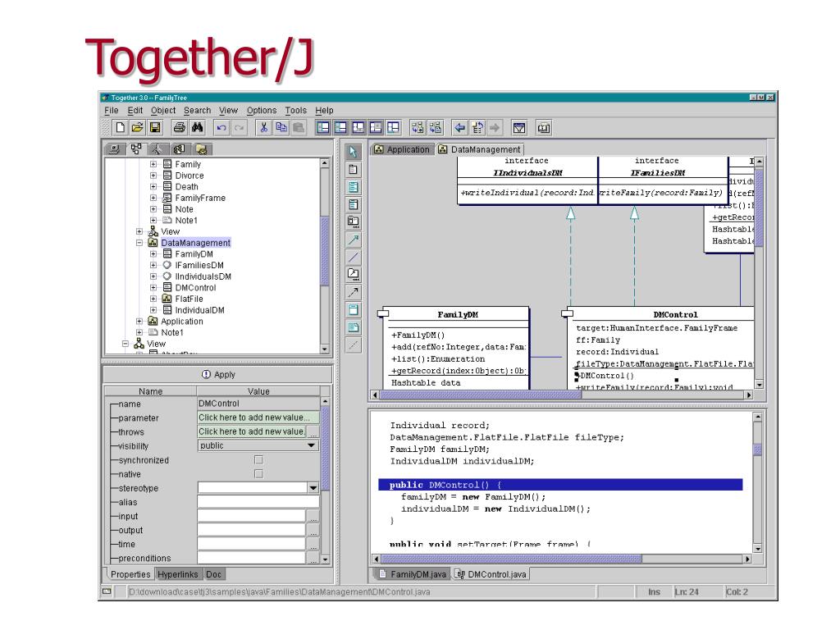Click the Open folder toolbar icon
The height and width of the screenshot is (630, 840).
click(138, 127)
